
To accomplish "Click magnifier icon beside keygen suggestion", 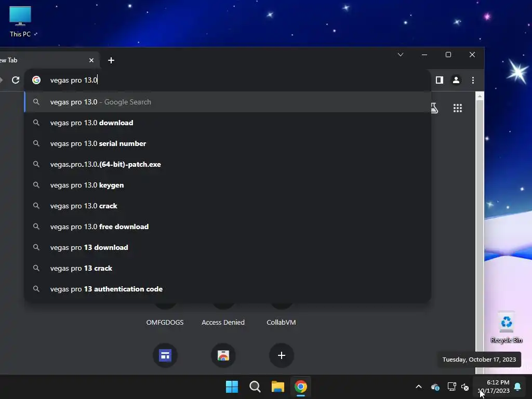I will (x=36, y=185).
